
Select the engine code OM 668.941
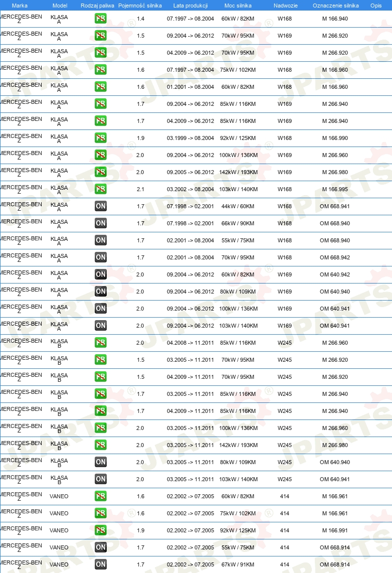pyautogui.click(x=335, y=206)
